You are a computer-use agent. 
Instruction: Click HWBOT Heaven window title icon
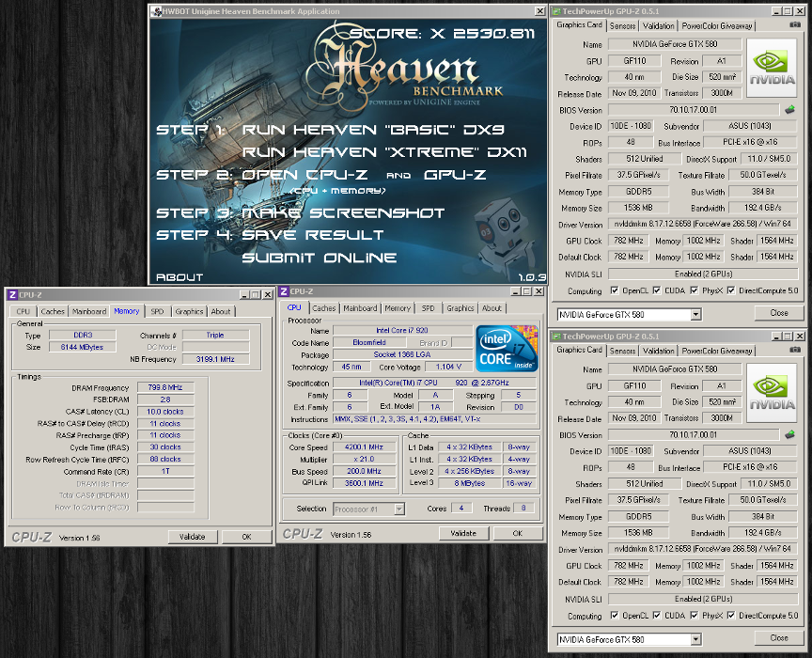(155, 11)
